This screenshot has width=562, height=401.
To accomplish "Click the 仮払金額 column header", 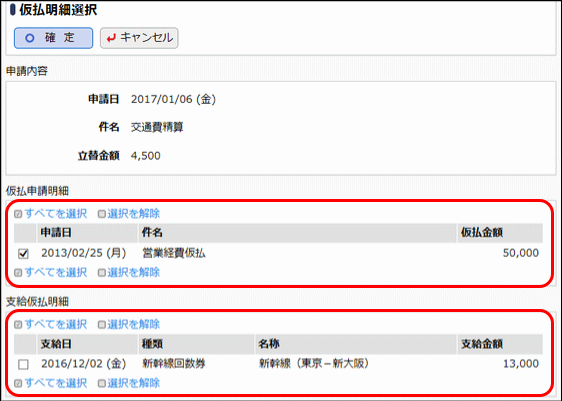I will click(500, 233).
